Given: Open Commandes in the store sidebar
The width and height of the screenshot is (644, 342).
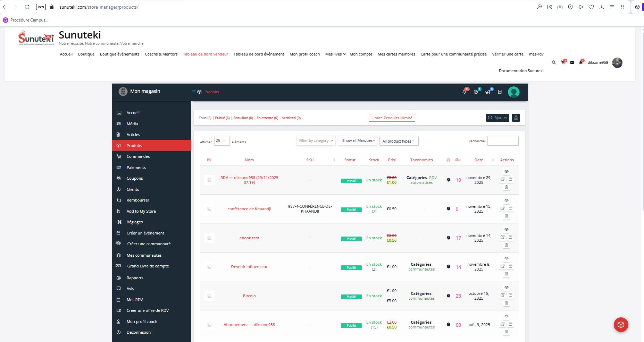Looking at the screenshot, I should (138, 156).
